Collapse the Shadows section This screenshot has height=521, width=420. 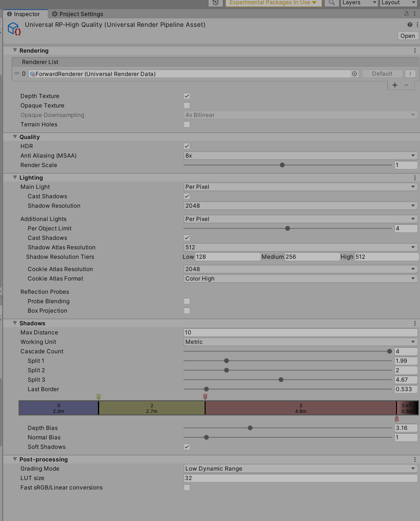pos(15,323)
